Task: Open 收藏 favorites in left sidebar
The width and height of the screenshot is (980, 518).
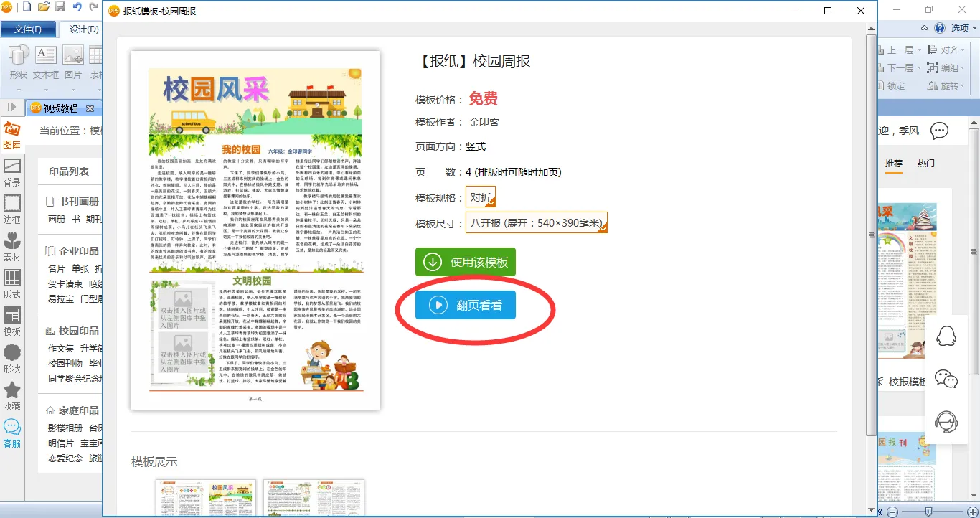Action: coord(11,397)
